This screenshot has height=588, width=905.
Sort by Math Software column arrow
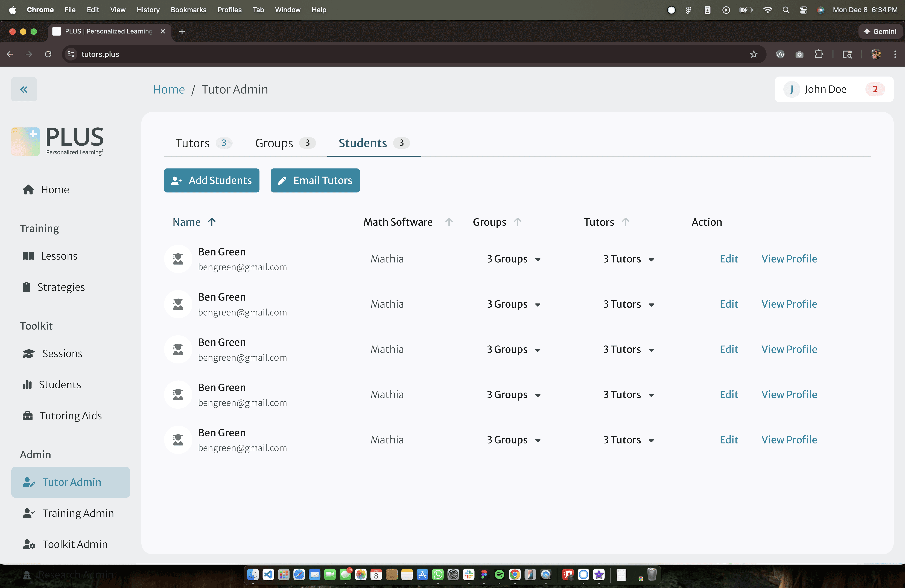tap(449, 222)
